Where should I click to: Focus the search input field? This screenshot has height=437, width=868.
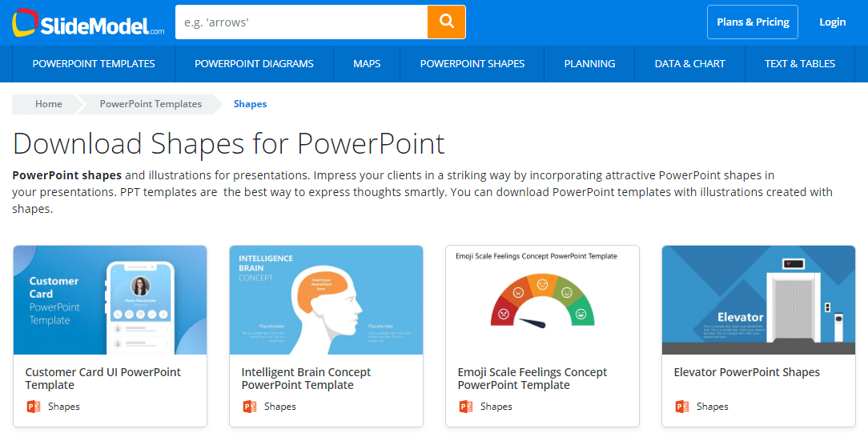tap(302, 22)
